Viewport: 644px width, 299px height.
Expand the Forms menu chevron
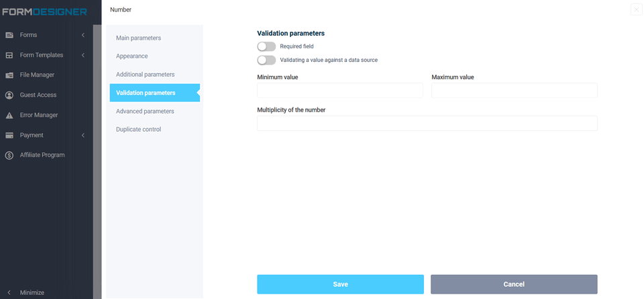click(83, 34)
